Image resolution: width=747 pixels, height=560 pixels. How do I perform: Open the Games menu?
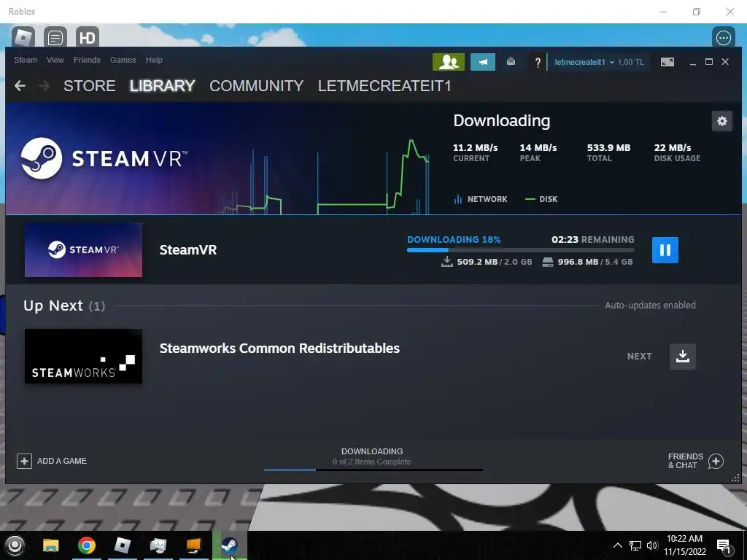123,60
